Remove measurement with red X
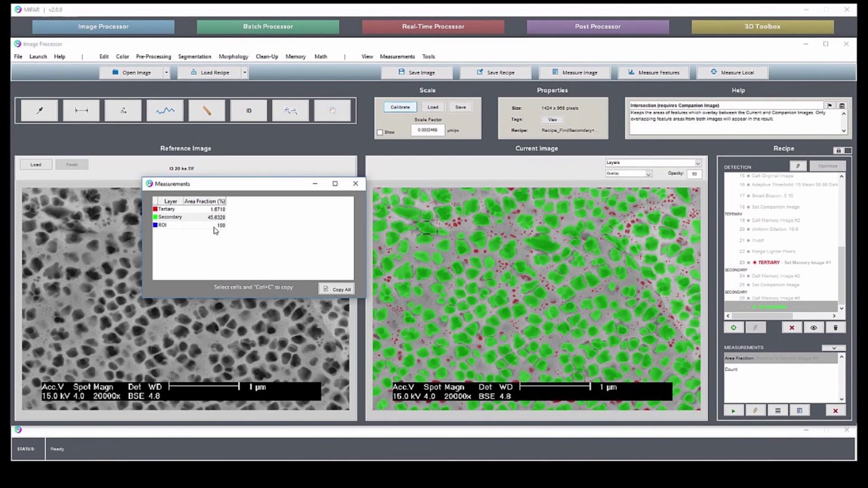Viewport: 868px width, 488px height. (835, 411)
